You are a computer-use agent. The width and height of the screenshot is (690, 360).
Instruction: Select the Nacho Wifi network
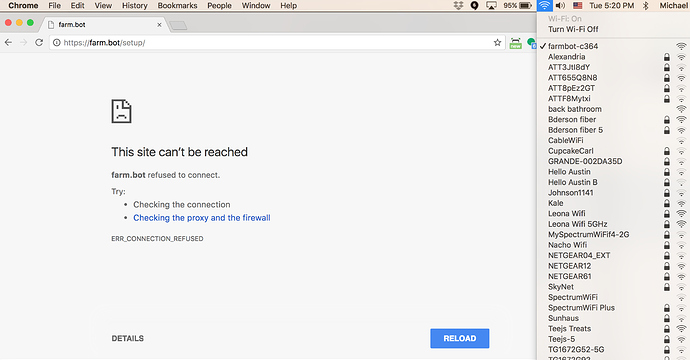613,245
